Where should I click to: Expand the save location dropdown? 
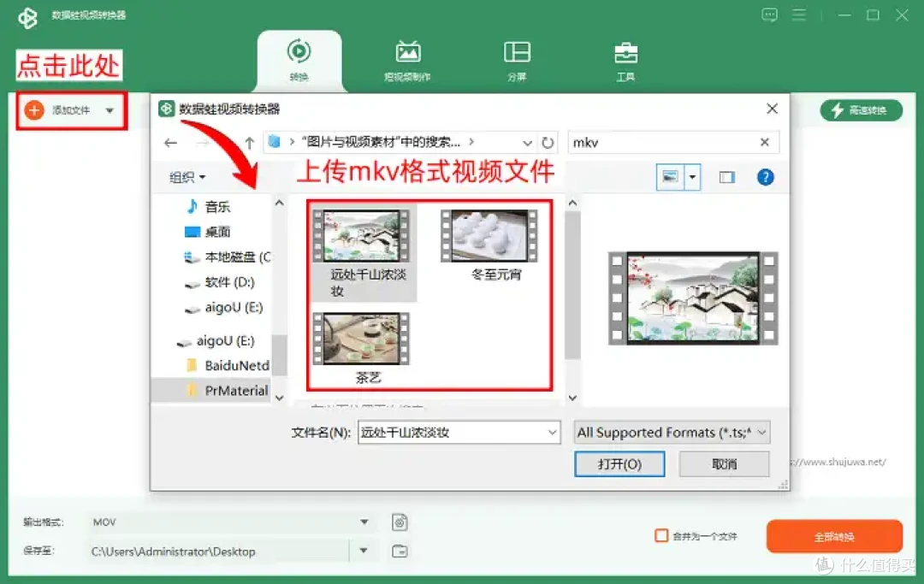pos(364,551)
